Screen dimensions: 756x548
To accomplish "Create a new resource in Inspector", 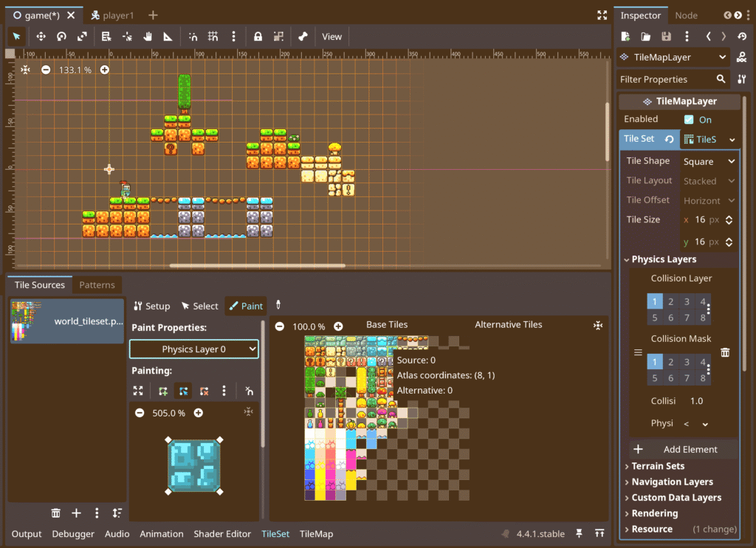I will (625, 37).
